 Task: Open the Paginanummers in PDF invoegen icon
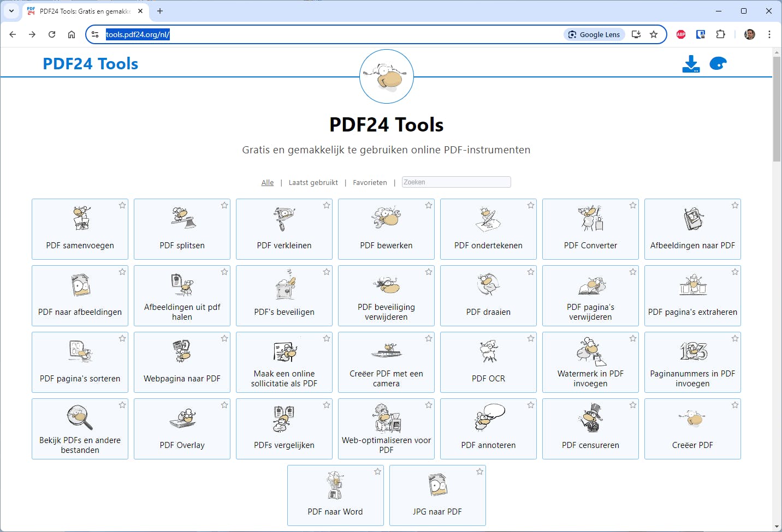click(693, 351)
